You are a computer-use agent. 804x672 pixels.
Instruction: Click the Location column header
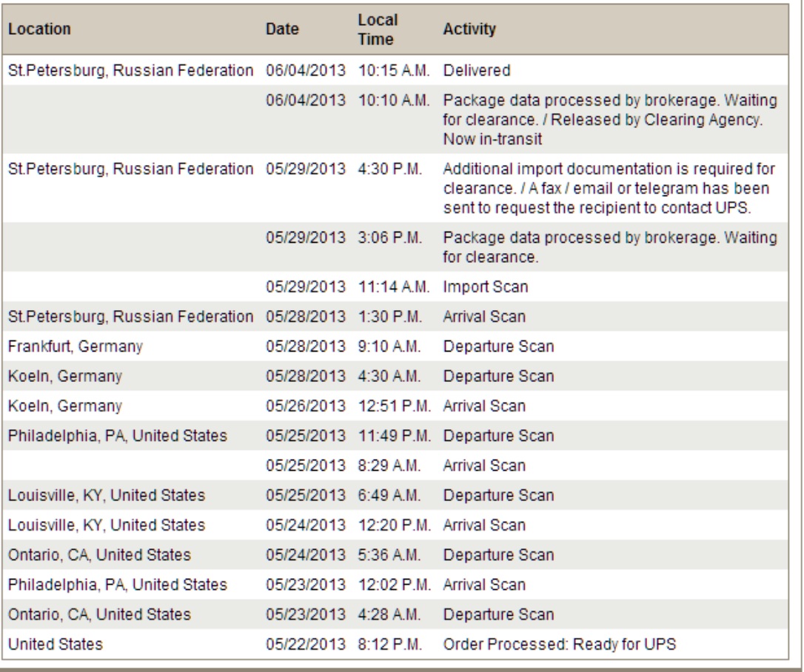(40, 30)
